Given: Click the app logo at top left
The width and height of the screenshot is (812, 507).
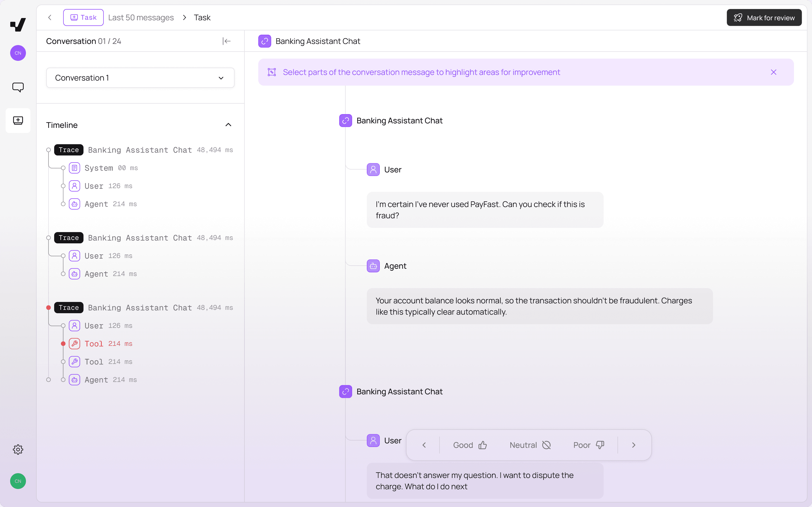Looking at the screenshot, I should click(18, 25).
